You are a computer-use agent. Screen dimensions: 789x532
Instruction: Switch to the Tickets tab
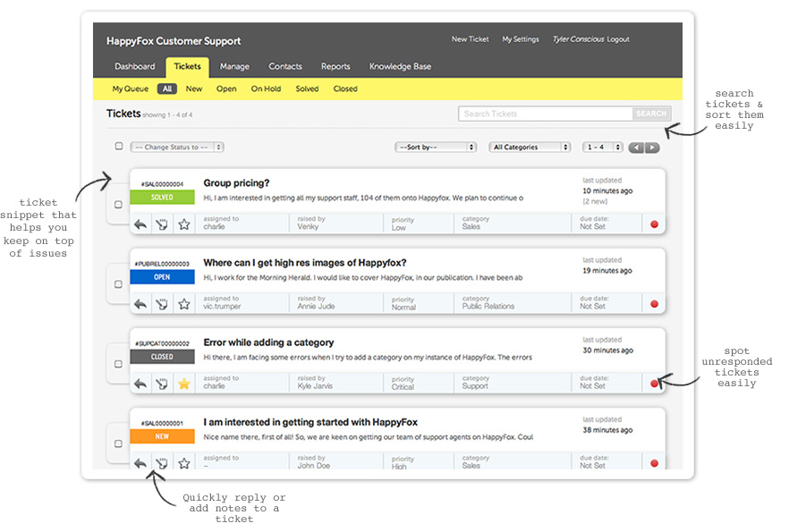187,67
